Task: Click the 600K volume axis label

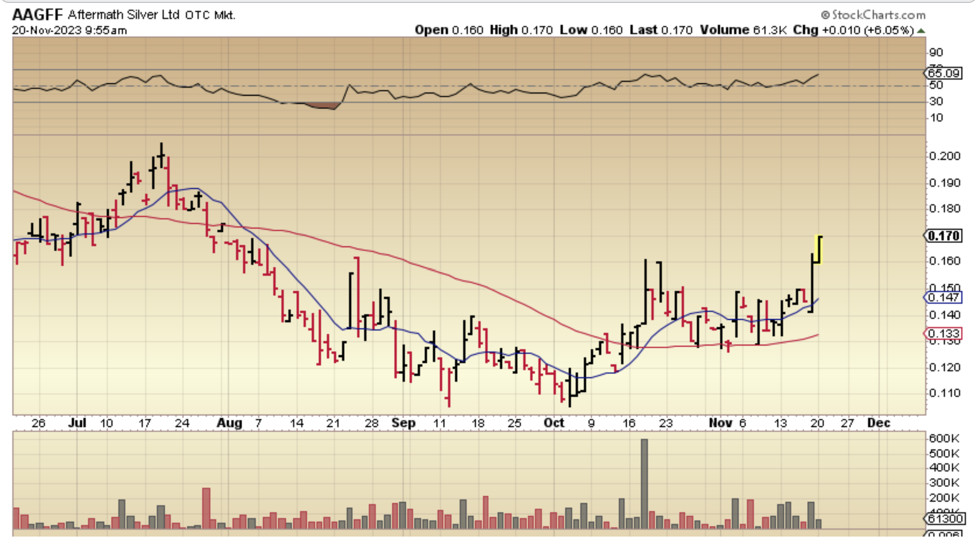Action: pos(944,439)
